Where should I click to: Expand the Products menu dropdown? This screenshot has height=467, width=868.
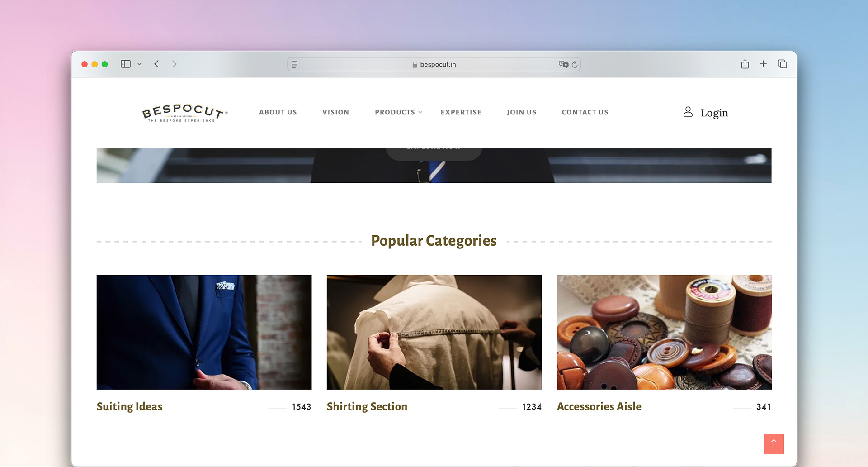398,112
